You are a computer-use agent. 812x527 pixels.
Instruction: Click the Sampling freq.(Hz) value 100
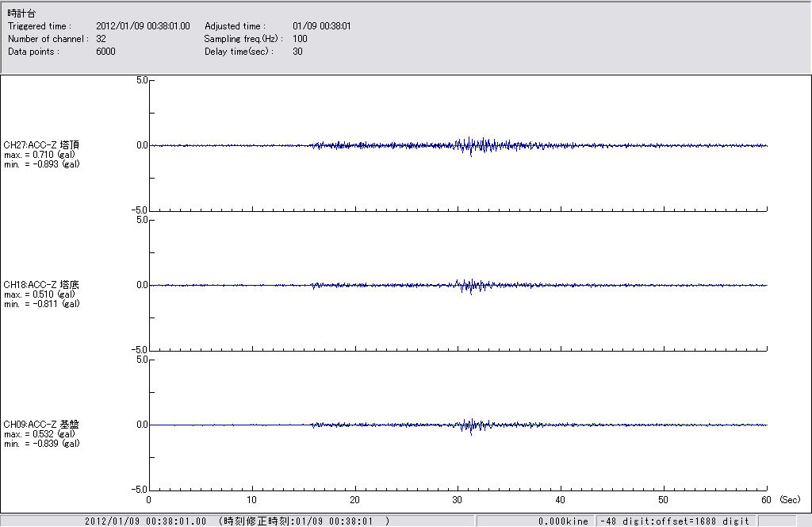[300, 39]
